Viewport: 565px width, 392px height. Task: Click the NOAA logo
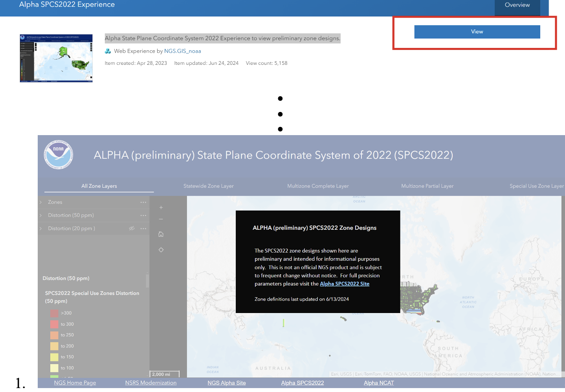(x=58, y=155)
